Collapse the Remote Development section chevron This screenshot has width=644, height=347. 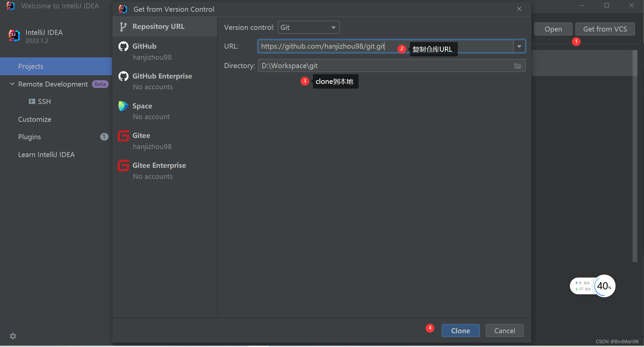coord(12,84)
